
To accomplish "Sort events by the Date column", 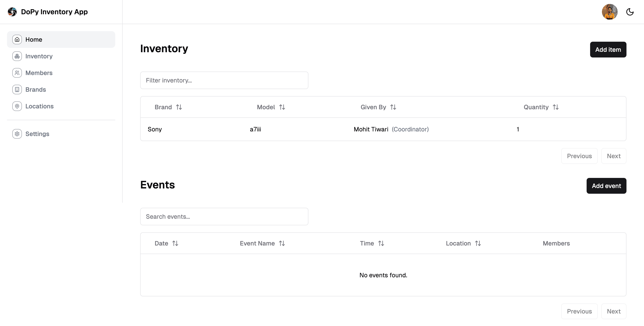I will (175, 243).
